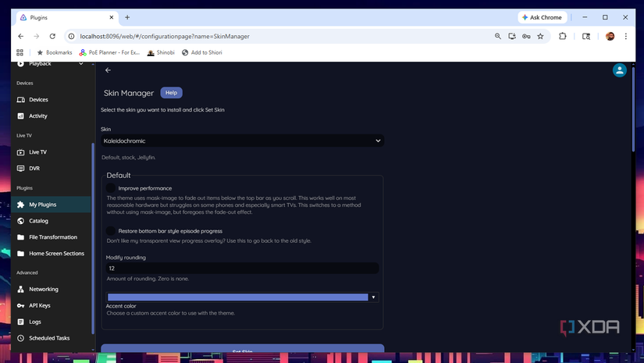Open the password key icon
This screenshot has height=363, width=644.
click(526, 36)
